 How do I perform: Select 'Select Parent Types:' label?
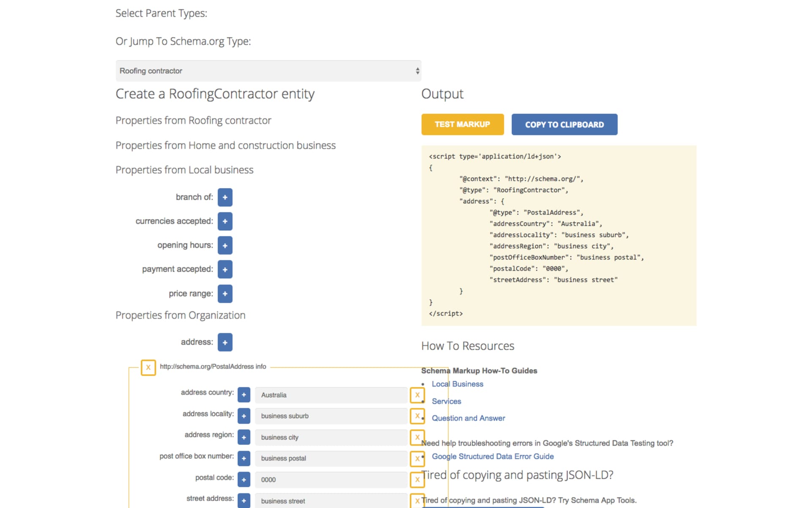161,13
